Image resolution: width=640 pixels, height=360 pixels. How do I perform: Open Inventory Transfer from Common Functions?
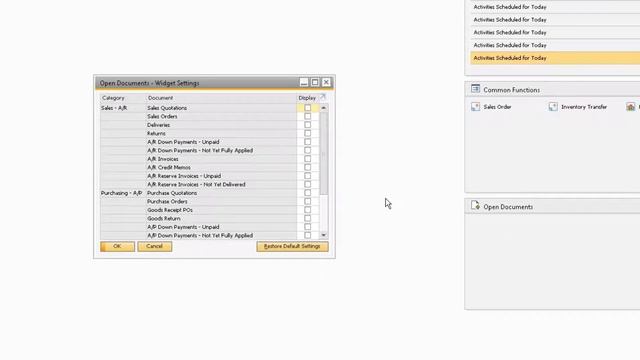(578, 107)
